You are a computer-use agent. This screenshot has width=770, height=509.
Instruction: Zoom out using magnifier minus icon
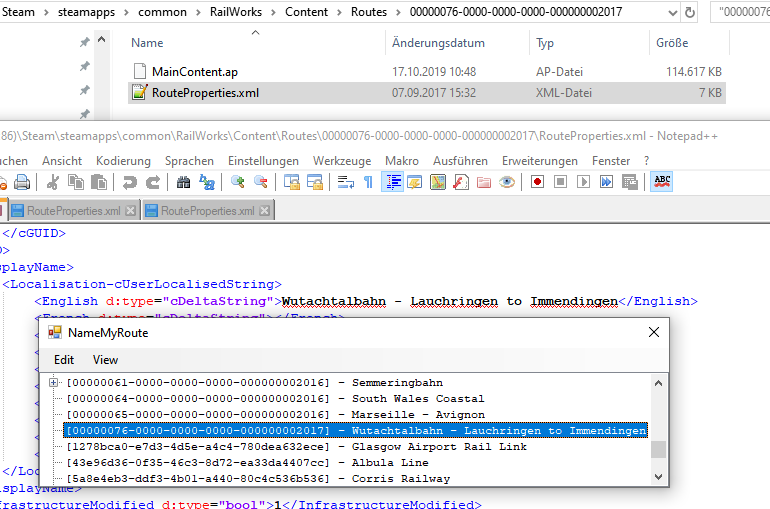point(261,182)
